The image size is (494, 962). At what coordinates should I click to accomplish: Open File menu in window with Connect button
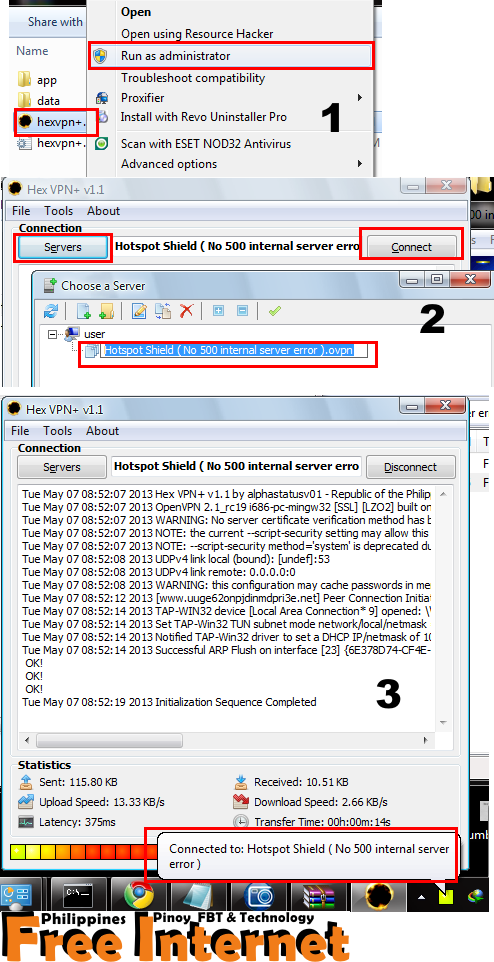(x=21, y=211)
